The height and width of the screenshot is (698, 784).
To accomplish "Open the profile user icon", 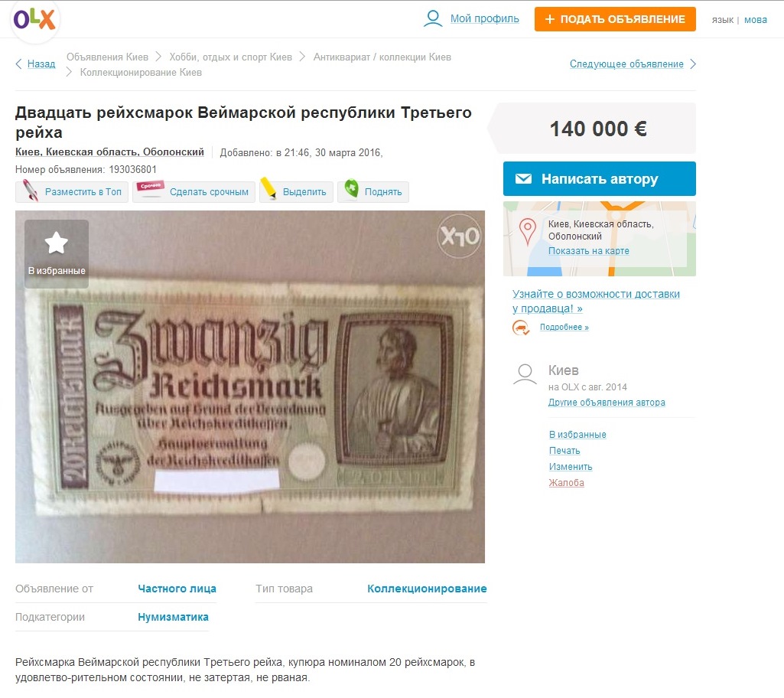I will click(433, 18).
